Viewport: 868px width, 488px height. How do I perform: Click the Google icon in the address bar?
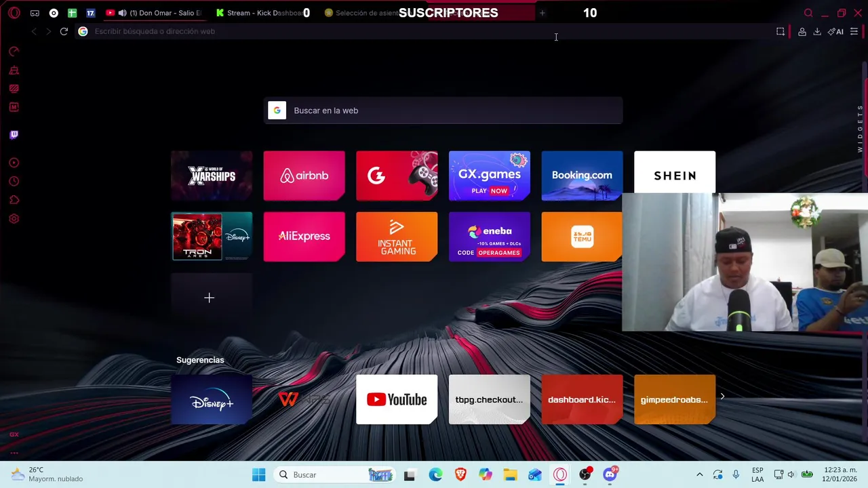tap(83, 31)
